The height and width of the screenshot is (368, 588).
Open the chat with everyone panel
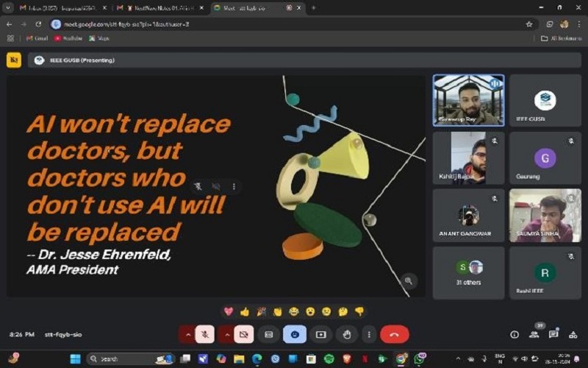[x=553, y=334]
